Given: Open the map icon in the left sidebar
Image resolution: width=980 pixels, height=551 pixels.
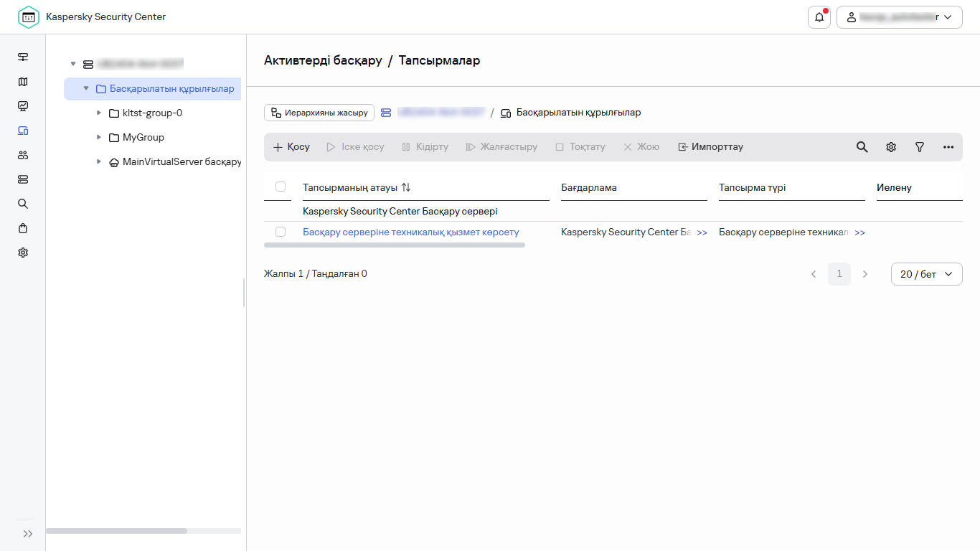Looking at the screenshot, I should 23,82.
